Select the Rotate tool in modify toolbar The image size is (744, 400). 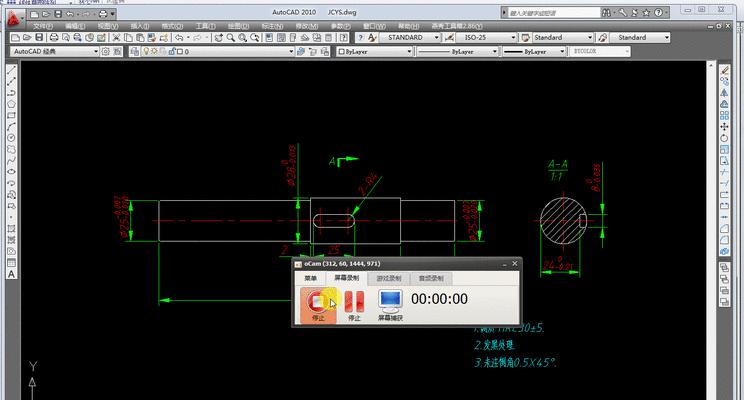pyautogui.click(x=725, y=138)
